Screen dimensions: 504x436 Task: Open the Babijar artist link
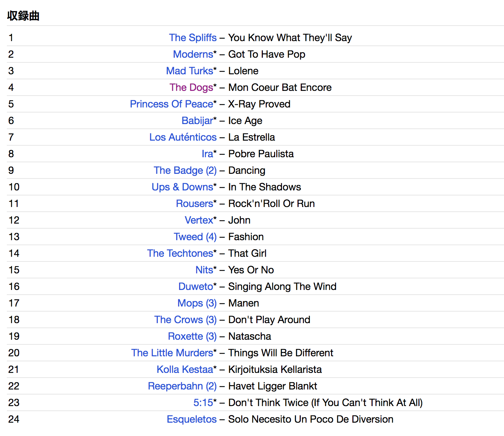coord(197,120)
